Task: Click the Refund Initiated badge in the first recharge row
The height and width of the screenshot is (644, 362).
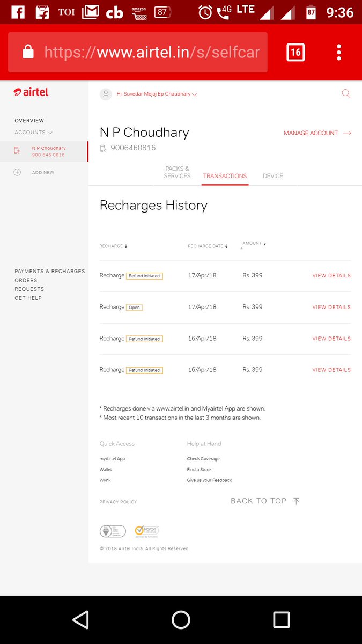Action: pyautogui.click(x=144, y=276)
